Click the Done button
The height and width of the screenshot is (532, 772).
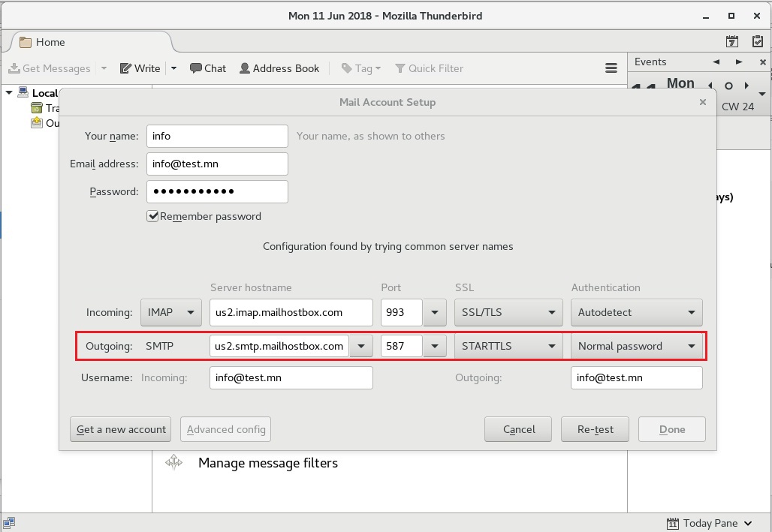(x=672, y=429)
